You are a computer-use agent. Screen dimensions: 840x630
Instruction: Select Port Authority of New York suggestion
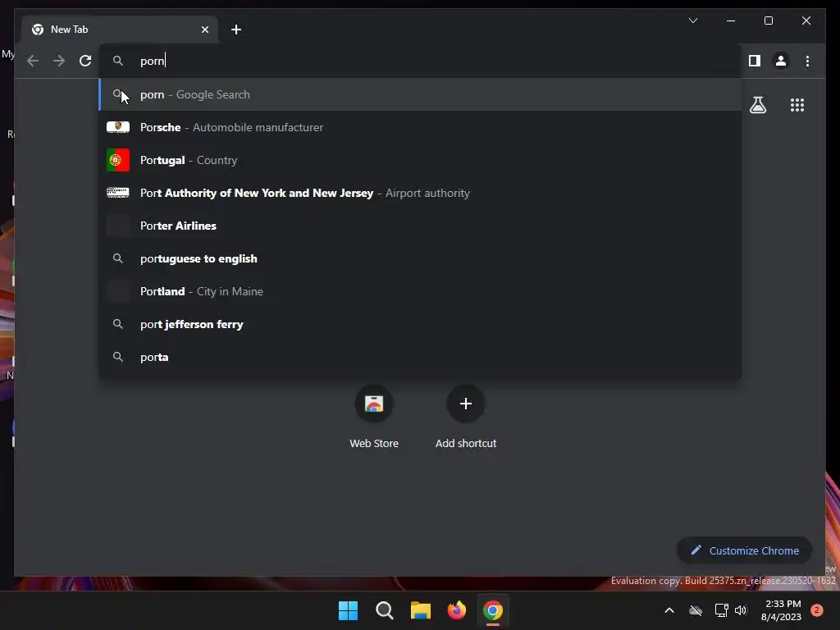[420, 193]
